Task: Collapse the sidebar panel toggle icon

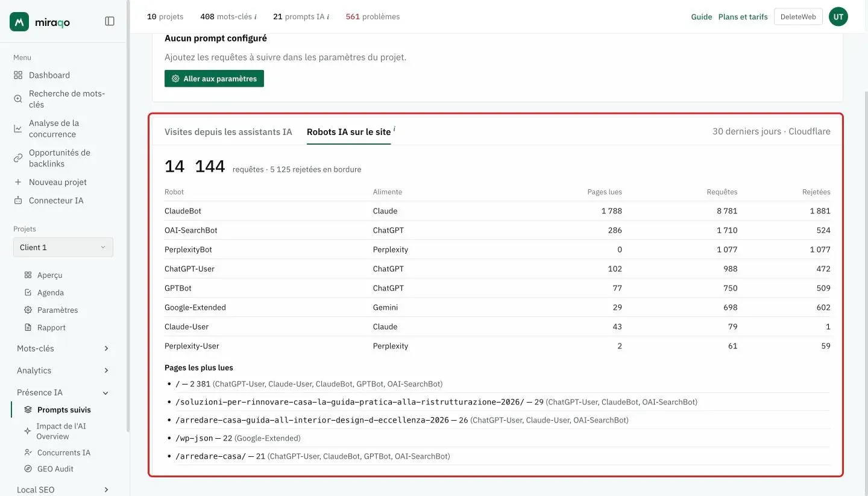Action: click(x=110, y=21)
